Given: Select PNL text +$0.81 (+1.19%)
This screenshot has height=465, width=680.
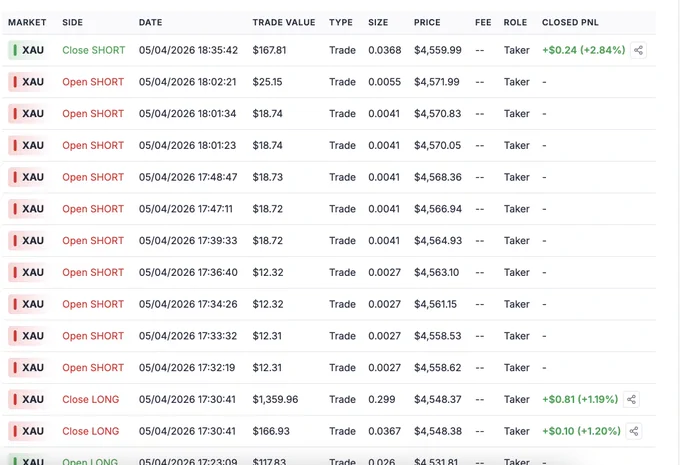Looking at the screenshot, I should point(580,400).
